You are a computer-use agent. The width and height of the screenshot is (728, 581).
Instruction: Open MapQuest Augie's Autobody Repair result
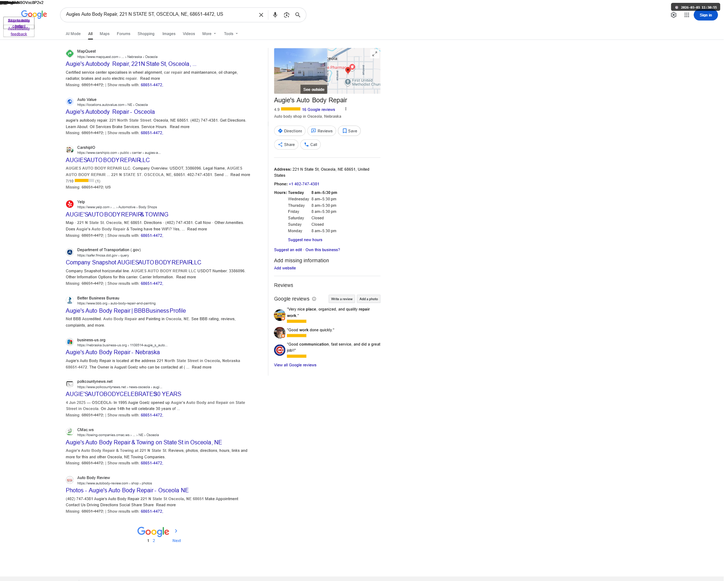coord(131,64)
